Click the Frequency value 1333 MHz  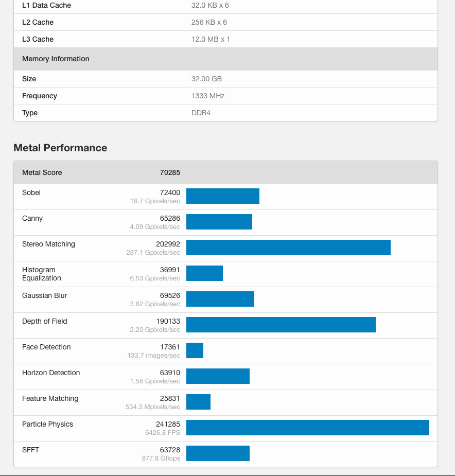click(208, 96)
